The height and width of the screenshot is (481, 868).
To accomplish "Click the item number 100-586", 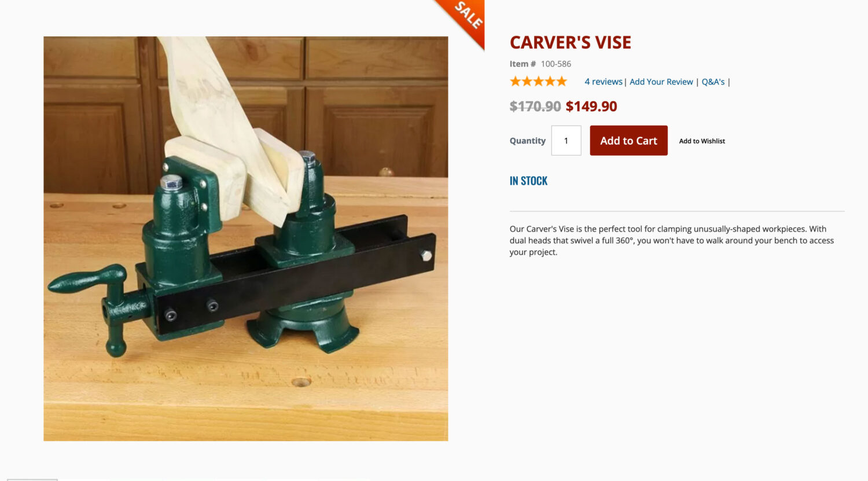I will pyautogui.click(x=556, y=64).
